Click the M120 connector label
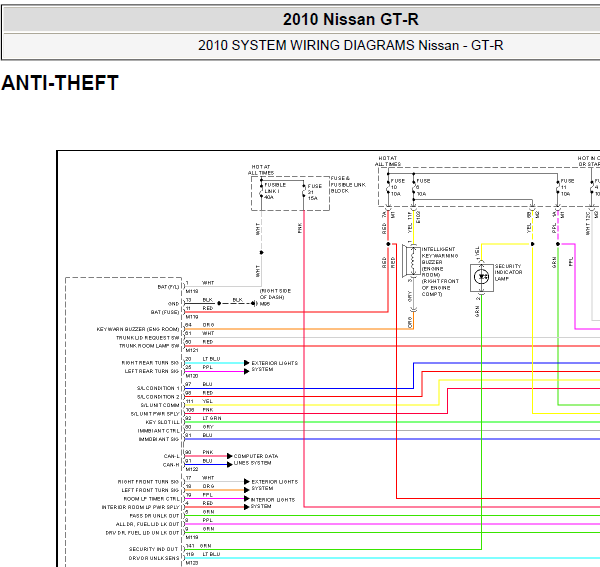Image resolution: width=600 pixels, height=567 pixels. (192, 376)
